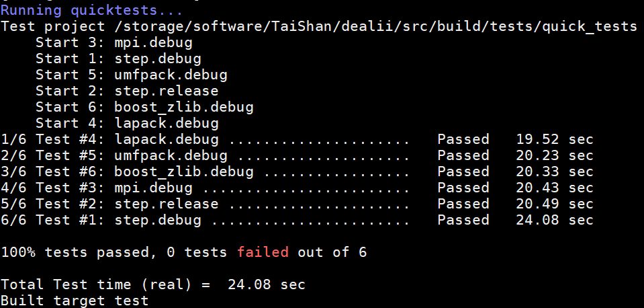Click 'Start 5: umfpack.debug' line
The height and width of the screenshot is (308, 644).
pos(132,75)
